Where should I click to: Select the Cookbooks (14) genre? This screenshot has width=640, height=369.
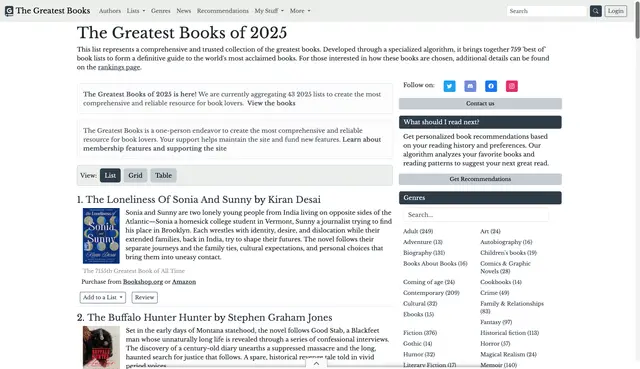501,282
